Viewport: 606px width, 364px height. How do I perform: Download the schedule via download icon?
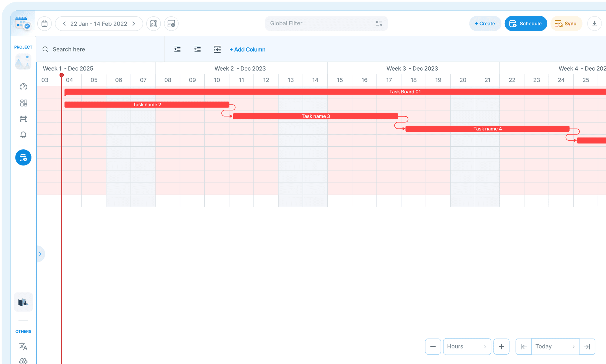pos(594,24)
